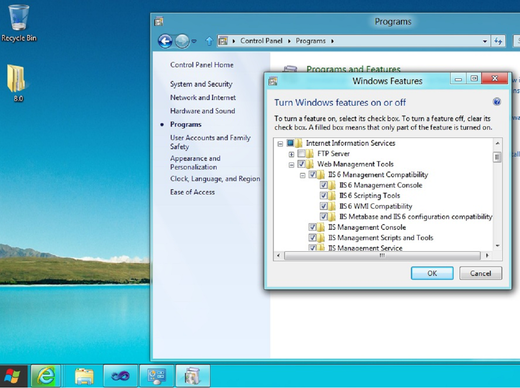Uncheck Web Management Tools checkbox

point(301,164)
